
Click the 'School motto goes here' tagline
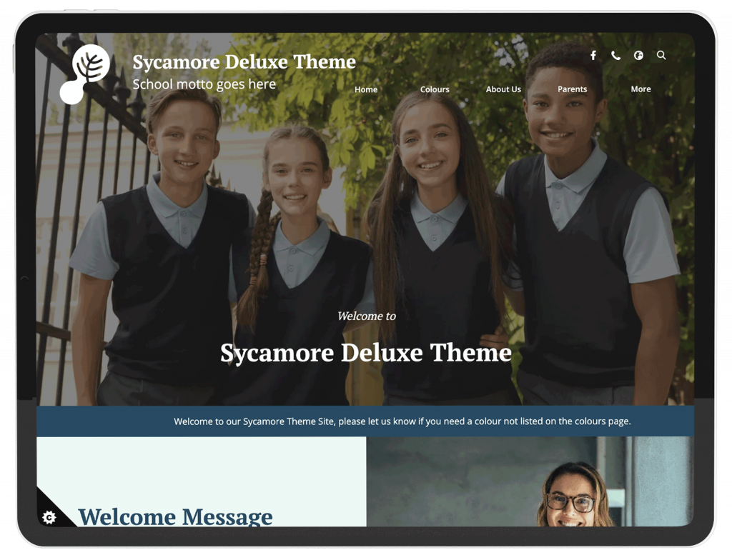coord(204,84)
